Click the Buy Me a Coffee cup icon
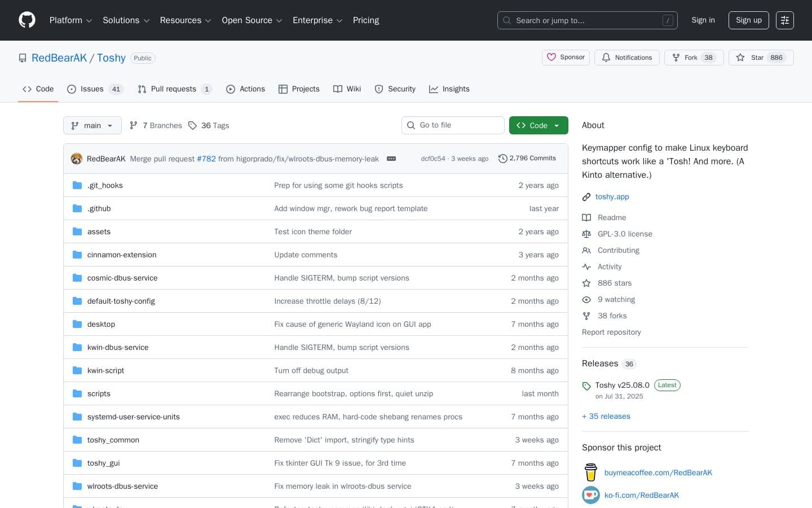Image resolution: width=812 pixels, height=508 pixels. point(590,472)
